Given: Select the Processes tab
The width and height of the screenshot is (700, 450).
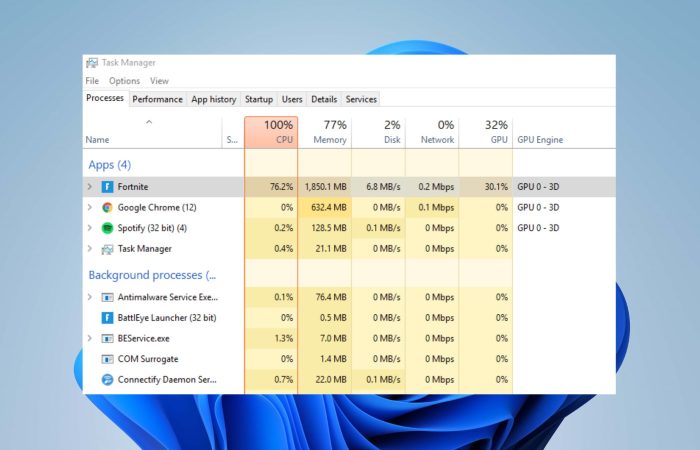Looking at the screenshot, I should coord(105,98).
